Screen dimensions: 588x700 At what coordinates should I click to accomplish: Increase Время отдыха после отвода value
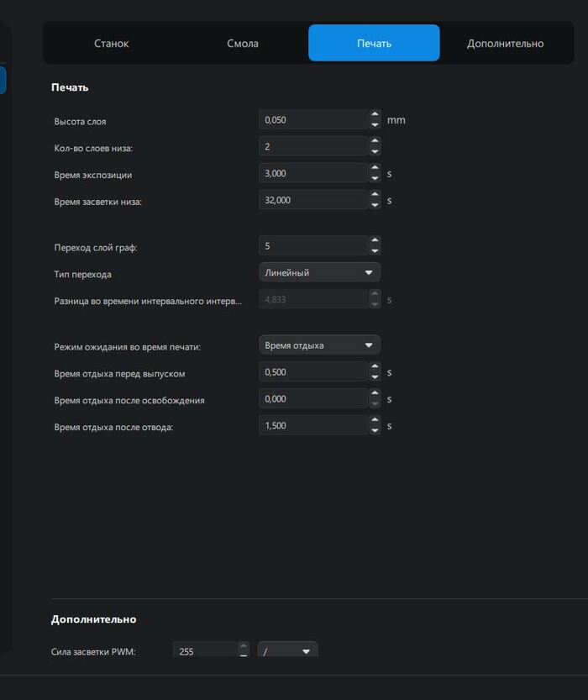(x=375, y=421)
